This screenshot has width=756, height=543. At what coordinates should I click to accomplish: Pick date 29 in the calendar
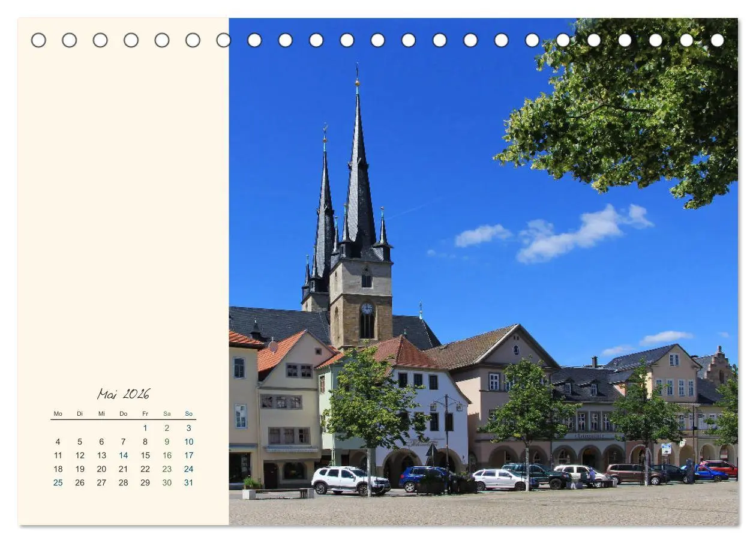coord(145,482)
